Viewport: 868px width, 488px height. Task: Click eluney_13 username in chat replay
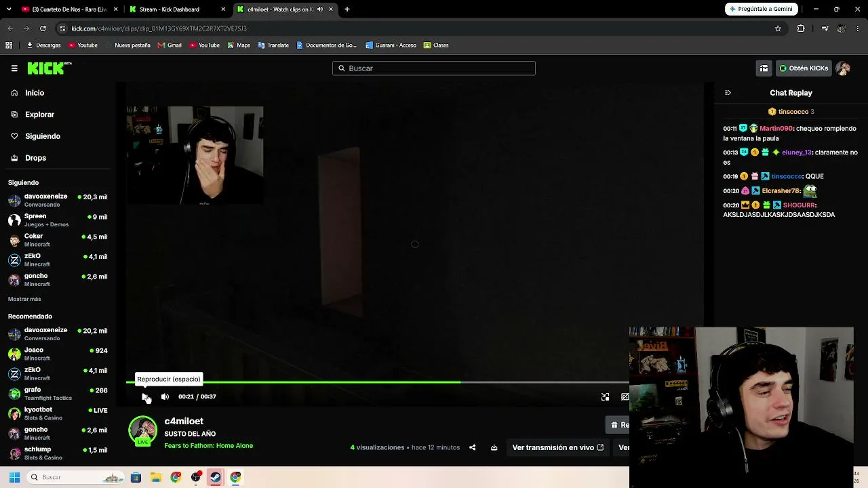pos(797,152)
